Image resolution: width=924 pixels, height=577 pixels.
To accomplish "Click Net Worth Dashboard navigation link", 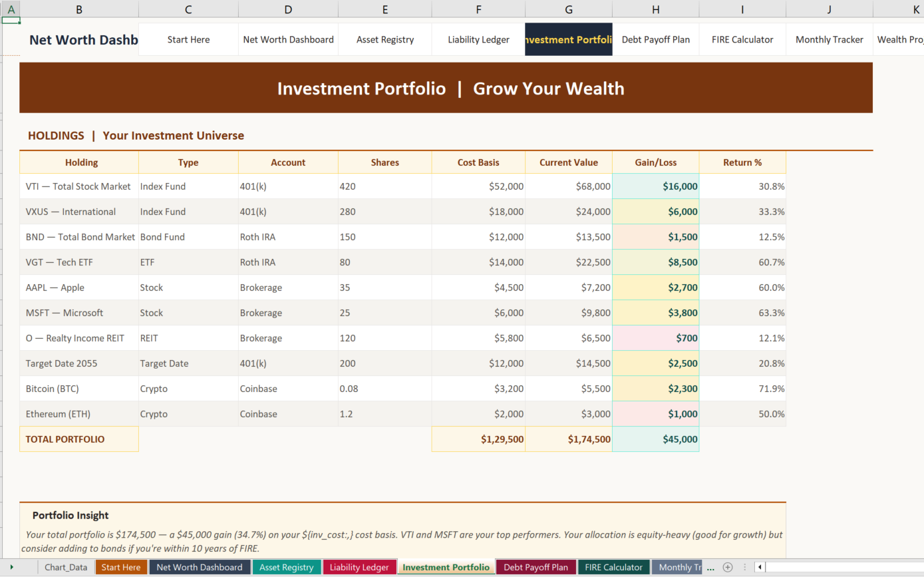I will (288, 39).
